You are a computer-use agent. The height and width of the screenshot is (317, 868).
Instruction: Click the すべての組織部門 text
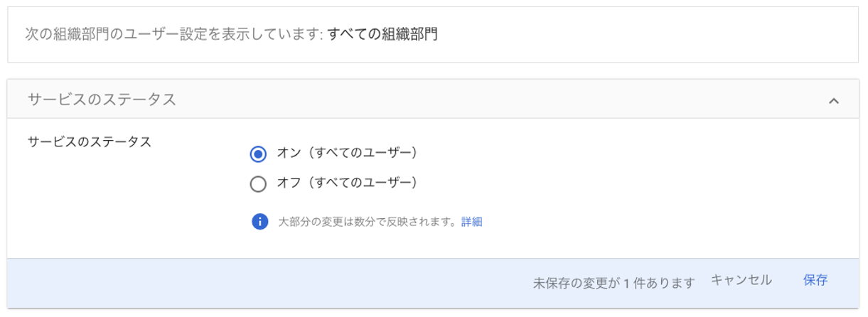click(x=382, y=34)
